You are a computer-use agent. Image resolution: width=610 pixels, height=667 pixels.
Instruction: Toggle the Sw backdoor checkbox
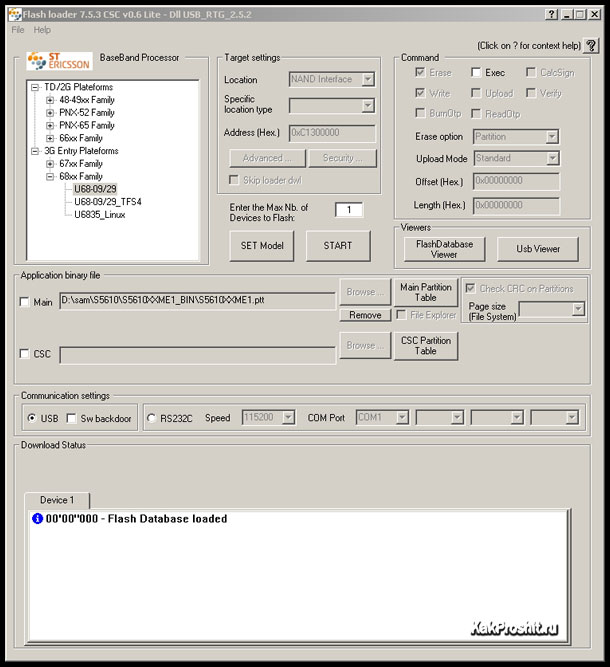(71, 418)
